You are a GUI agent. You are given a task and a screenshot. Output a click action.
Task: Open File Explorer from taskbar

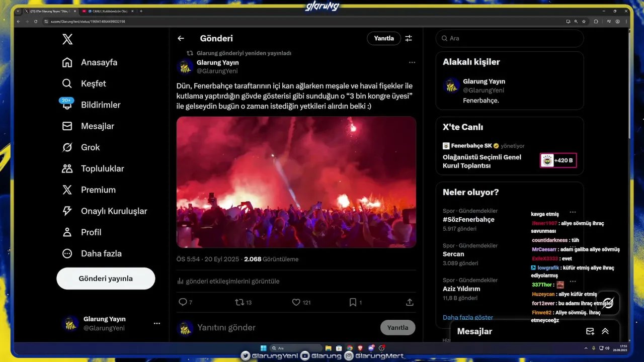click(x=328, y=348)
